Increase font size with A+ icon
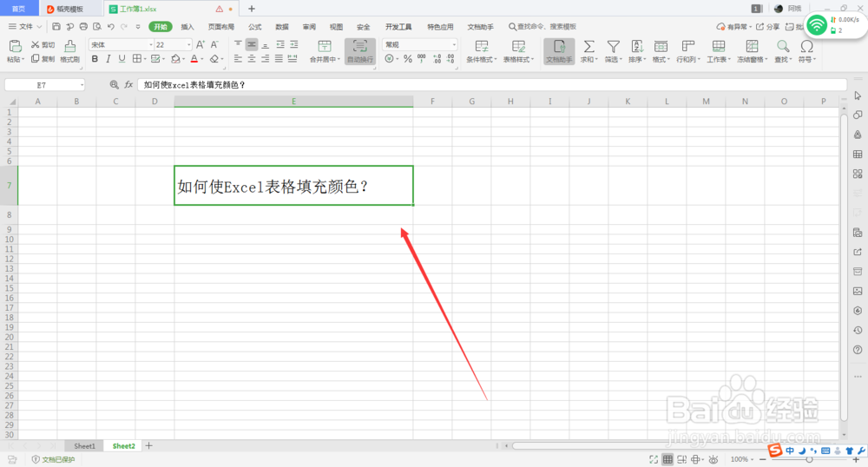Image resolution: width=868 pixels, height=467 pixels. pyautogui.click(x=201, y=45)
